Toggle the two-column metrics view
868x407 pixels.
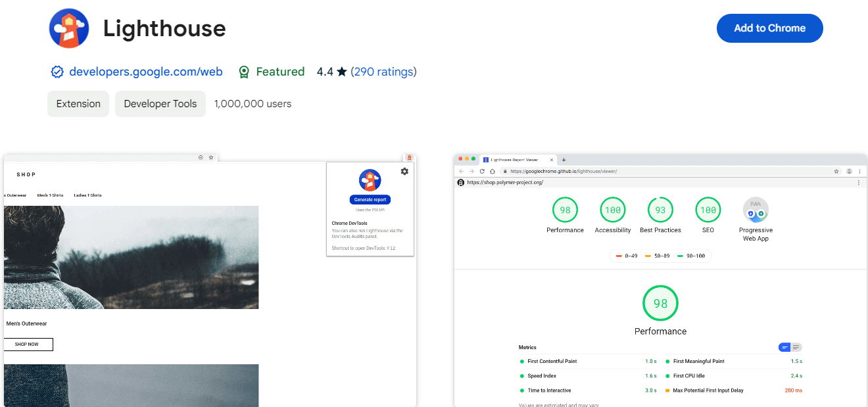[x=785, y=347]
